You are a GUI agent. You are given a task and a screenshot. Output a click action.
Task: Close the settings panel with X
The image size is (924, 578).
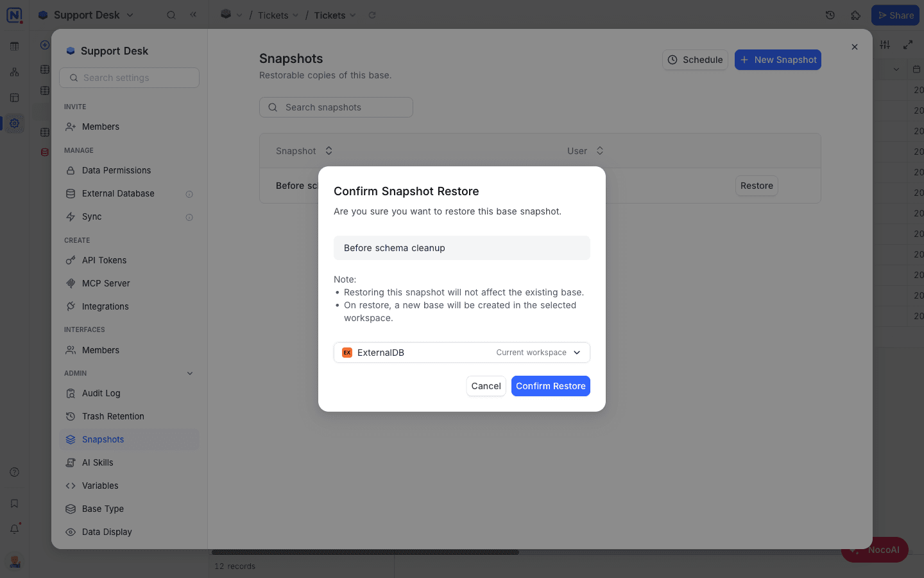(x=855, y=47)
